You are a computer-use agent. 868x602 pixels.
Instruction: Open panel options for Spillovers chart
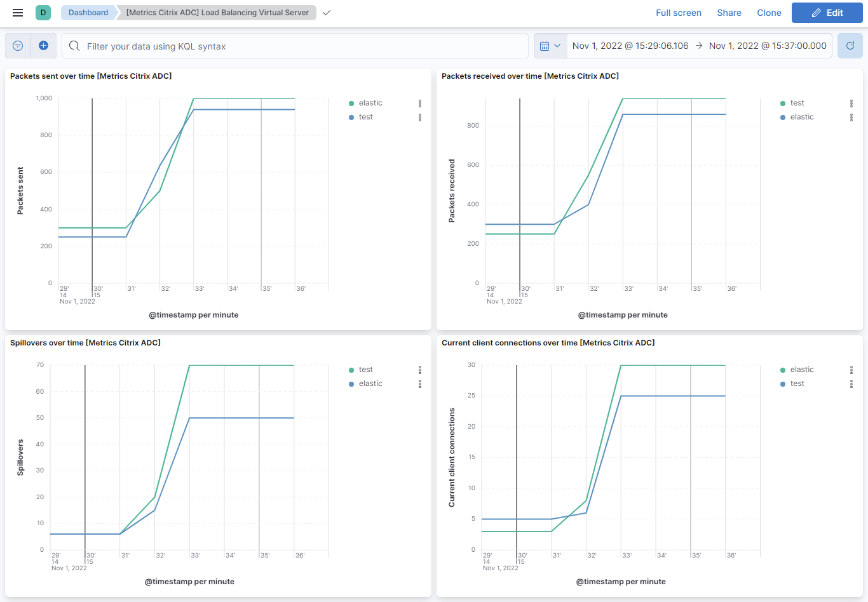point(420,369)
